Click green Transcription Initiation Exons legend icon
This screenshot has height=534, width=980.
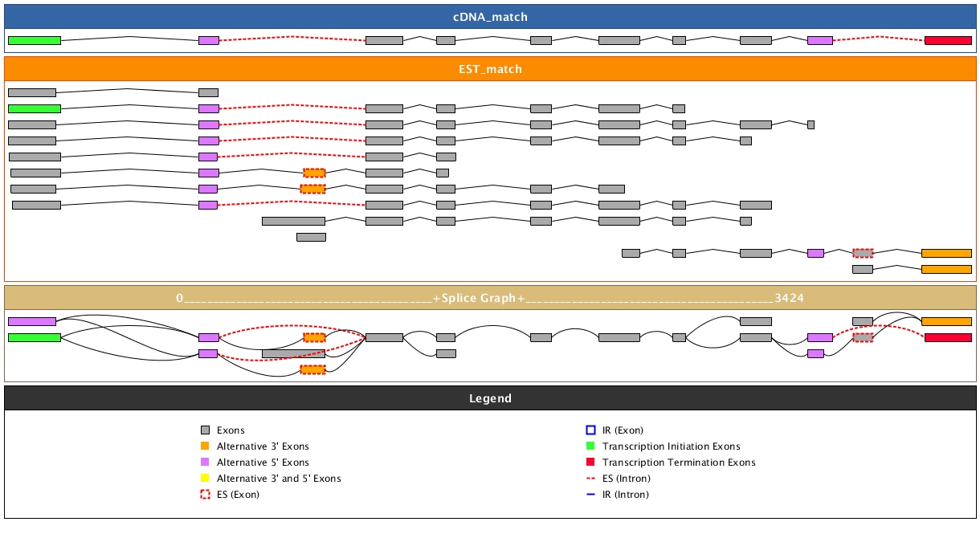coord(590,446)
